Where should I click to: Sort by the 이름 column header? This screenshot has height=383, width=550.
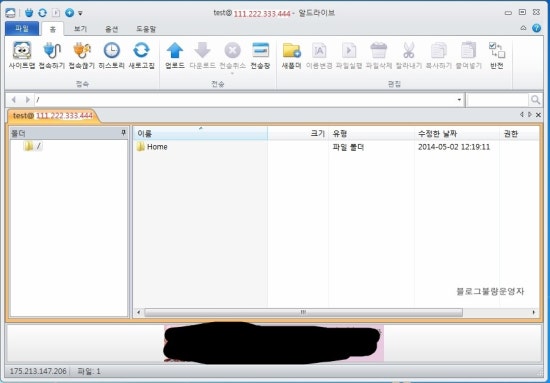coord(200,134)
